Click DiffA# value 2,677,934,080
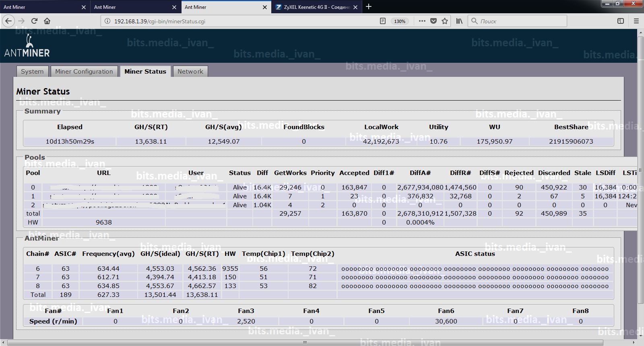 [x=420, y=187]
